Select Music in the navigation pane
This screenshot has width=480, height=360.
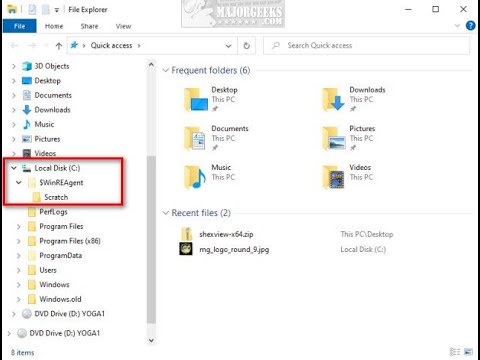click(44, 124)
